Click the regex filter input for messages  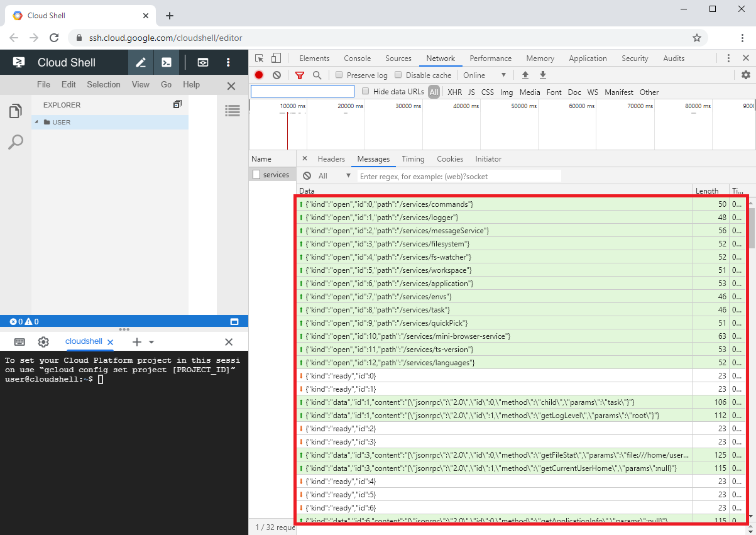pos(459,177)
